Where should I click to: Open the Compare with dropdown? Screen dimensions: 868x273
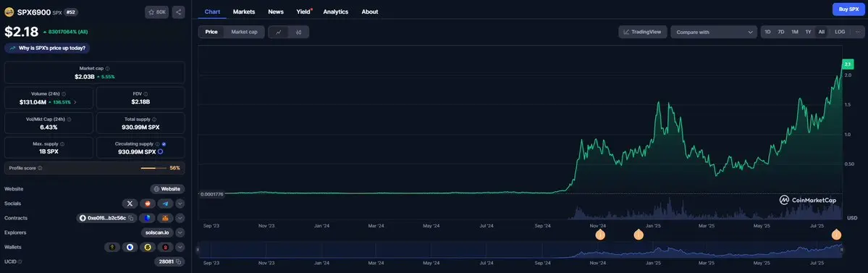tap(714, 32)
